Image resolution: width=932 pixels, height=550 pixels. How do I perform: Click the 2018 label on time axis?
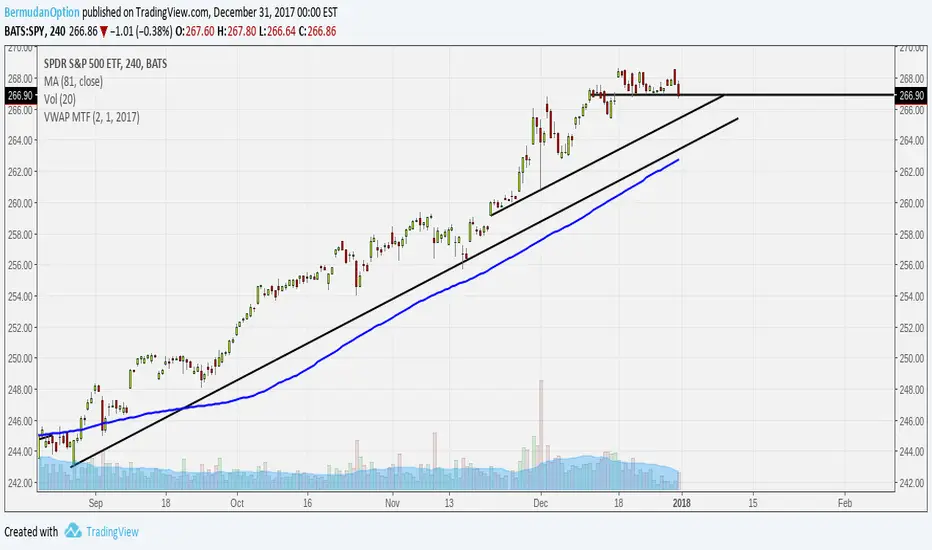pyautogui.click(x=682, y=503)
